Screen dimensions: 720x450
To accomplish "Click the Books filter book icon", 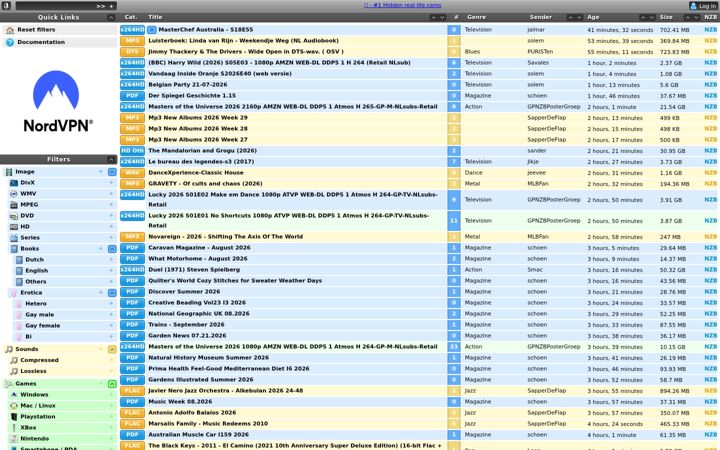I will coord(14,249).
